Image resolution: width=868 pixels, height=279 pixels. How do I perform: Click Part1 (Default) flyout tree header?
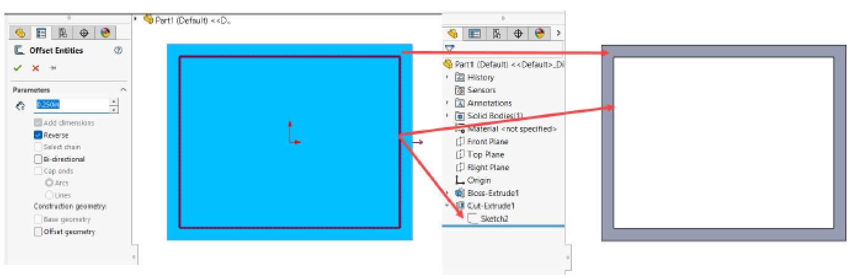[186, 19]
